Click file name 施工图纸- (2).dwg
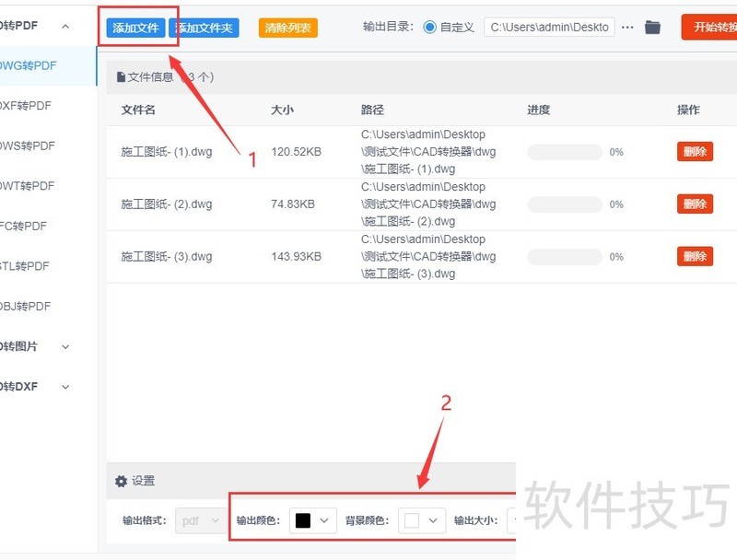This screenshot has height=560, width=737. pos(167,204)
